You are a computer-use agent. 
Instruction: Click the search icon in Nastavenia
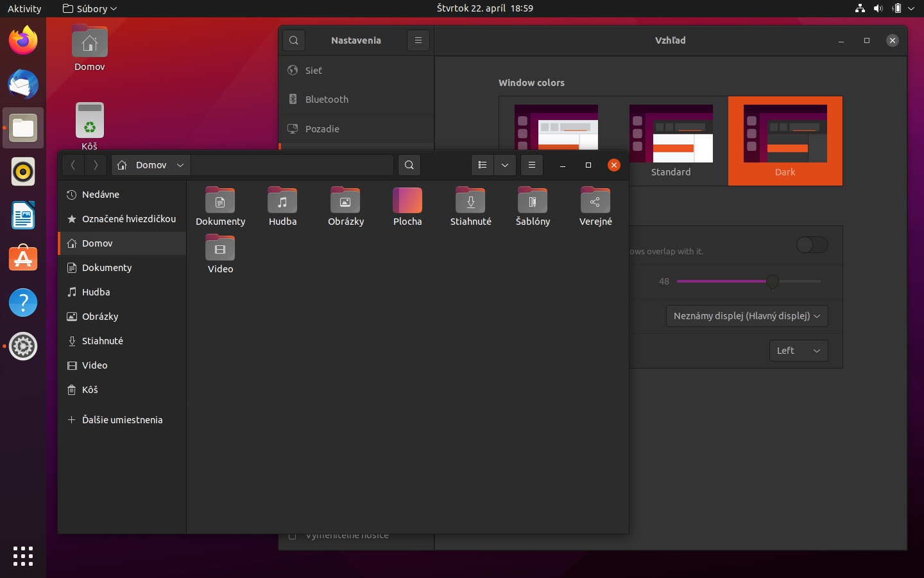point(294,40)
